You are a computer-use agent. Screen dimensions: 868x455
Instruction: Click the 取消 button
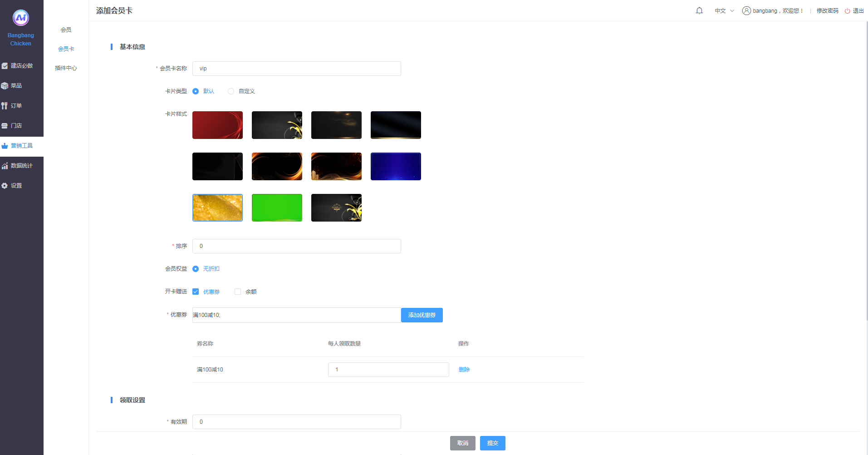pos(463,443)
